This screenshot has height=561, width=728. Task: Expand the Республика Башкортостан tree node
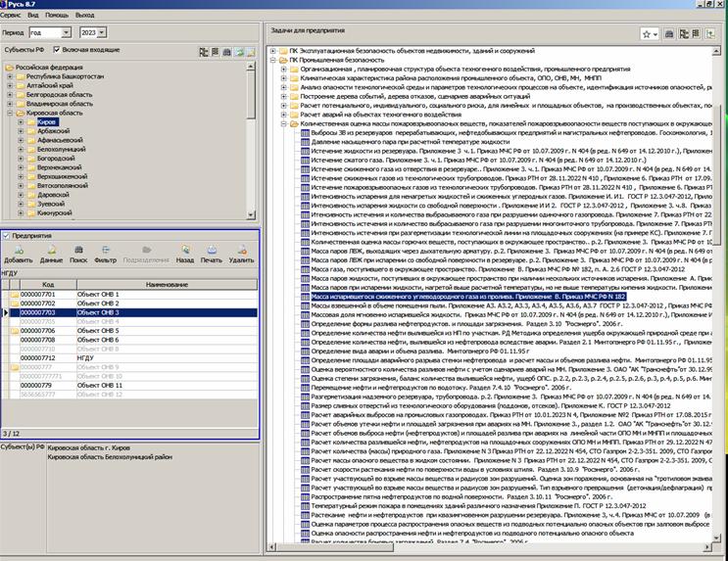9,75
